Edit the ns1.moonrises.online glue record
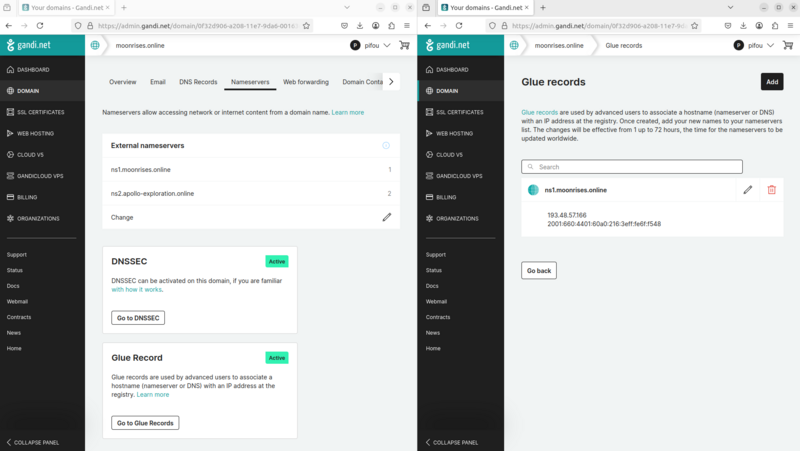Viewport: 800px width, 451px height. coord(747,190)
